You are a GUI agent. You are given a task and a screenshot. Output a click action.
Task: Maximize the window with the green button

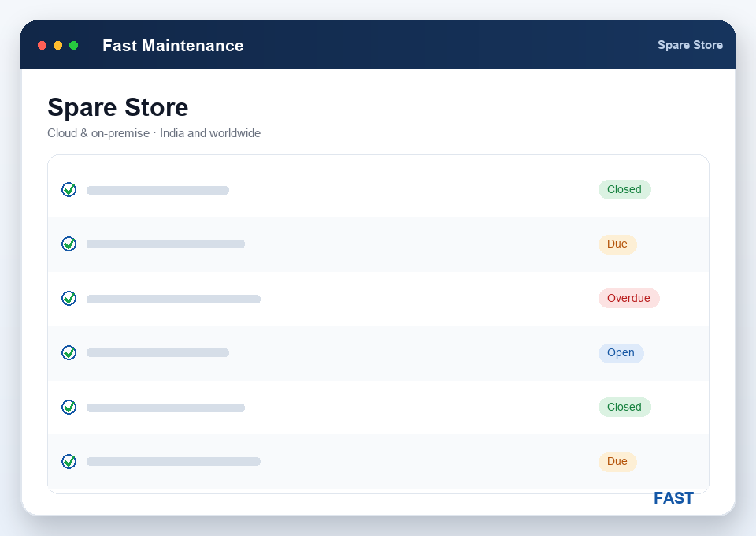coord(74,46)
